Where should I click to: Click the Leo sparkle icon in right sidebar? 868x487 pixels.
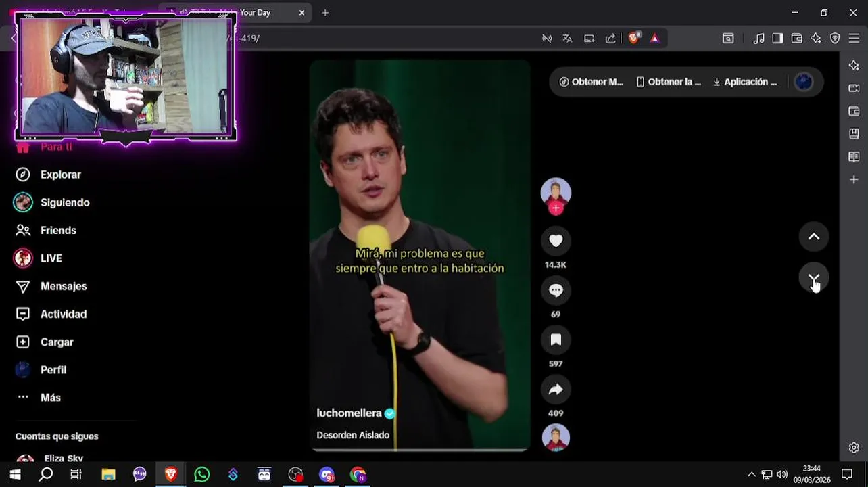pyautogui.click(x=854, y=65)
